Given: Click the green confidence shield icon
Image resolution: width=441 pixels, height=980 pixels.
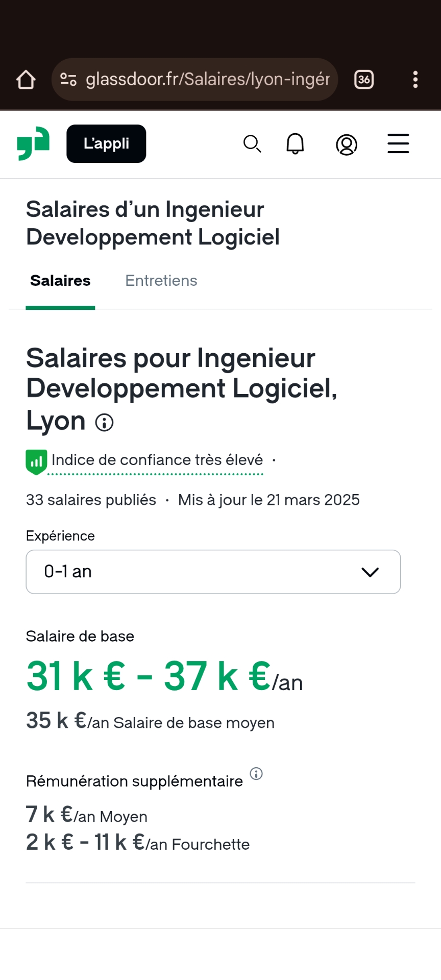Looking at the screenshot, I should pos(36,461).
